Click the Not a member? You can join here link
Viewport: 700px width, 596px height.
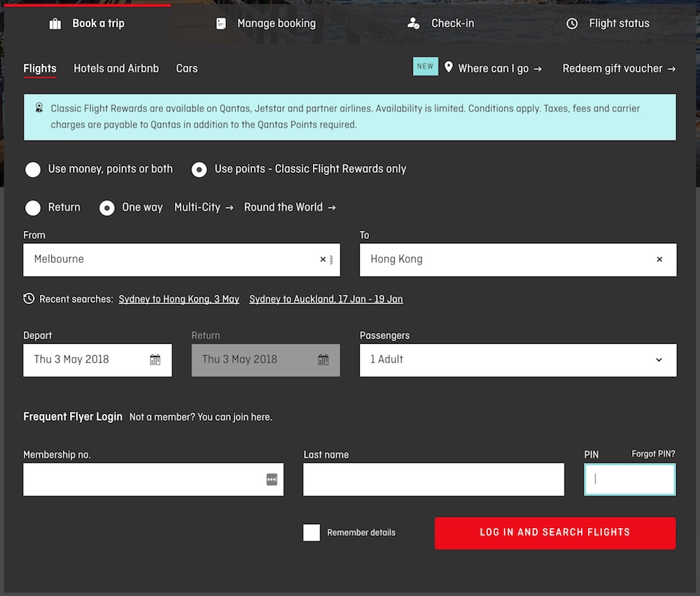click(200, 417)
